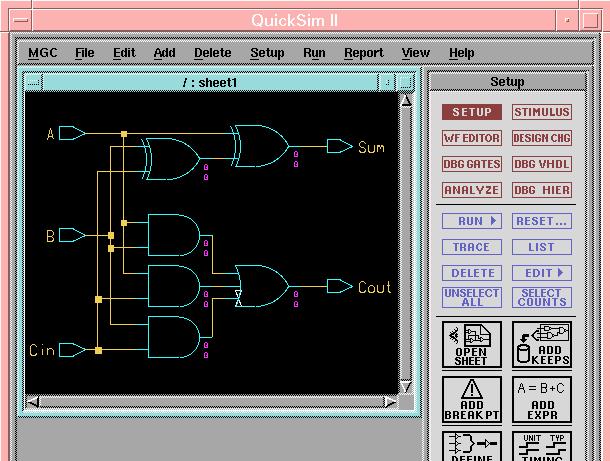Image resolution: width=610 pixels, height=461 pixels.
Task: Expand the RUN submenu button
Action: [x=472, y=221]
